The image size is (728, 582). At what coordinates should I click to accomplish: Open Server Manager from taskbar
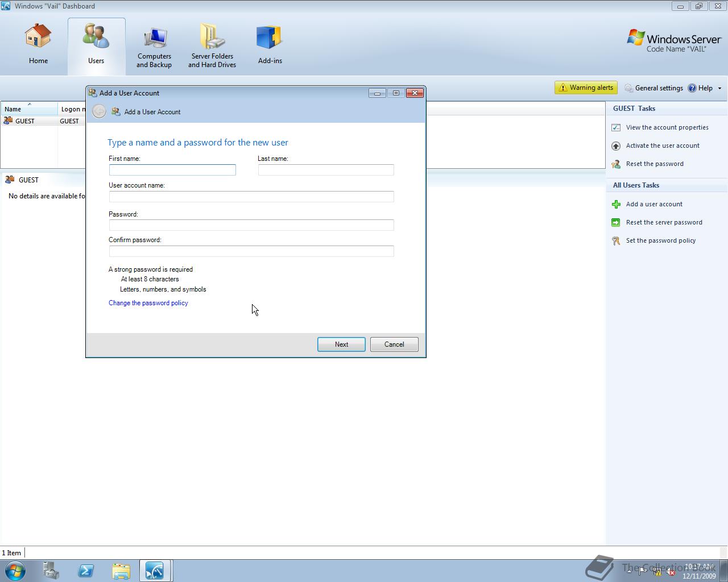pyautogui.click(x=51, y=571)
